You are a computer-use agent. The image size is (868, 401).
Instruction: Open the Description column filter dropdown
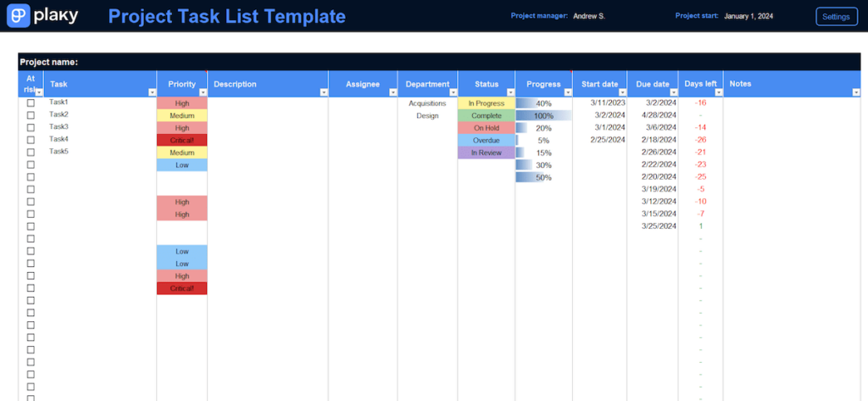coord(325,92)
